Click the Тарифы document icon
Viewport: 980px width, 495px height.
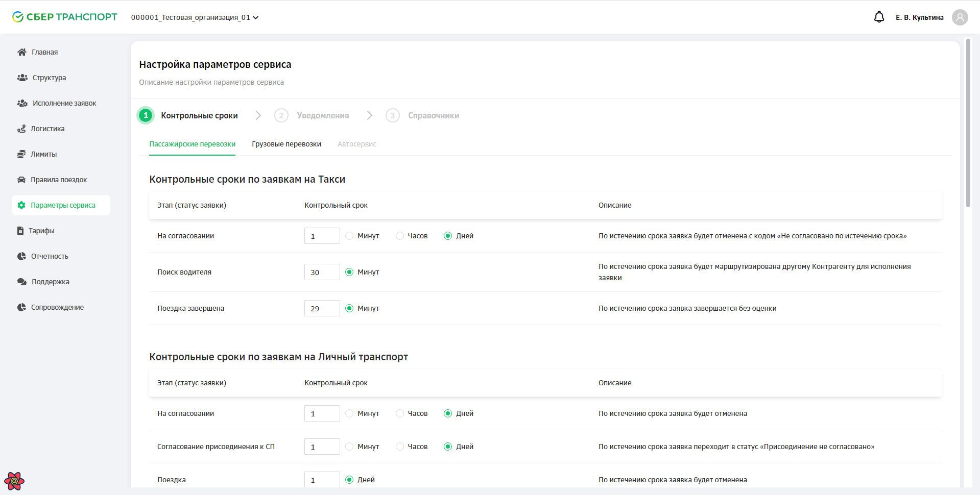(x=20, y=231)
